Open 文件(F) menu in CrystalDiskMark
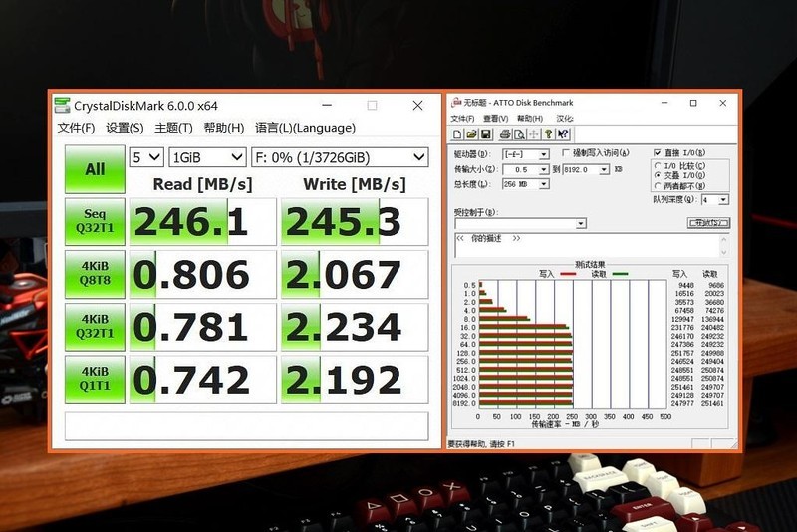This screenshot has height=532, width=797. point(77,128)
